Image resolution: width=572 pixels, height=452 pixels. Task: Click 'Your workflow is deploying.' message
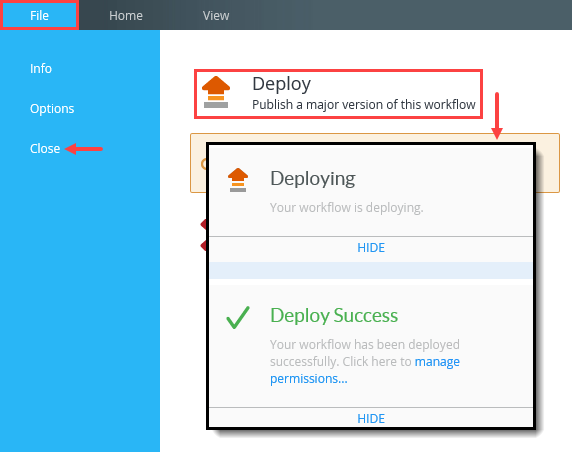347,208
